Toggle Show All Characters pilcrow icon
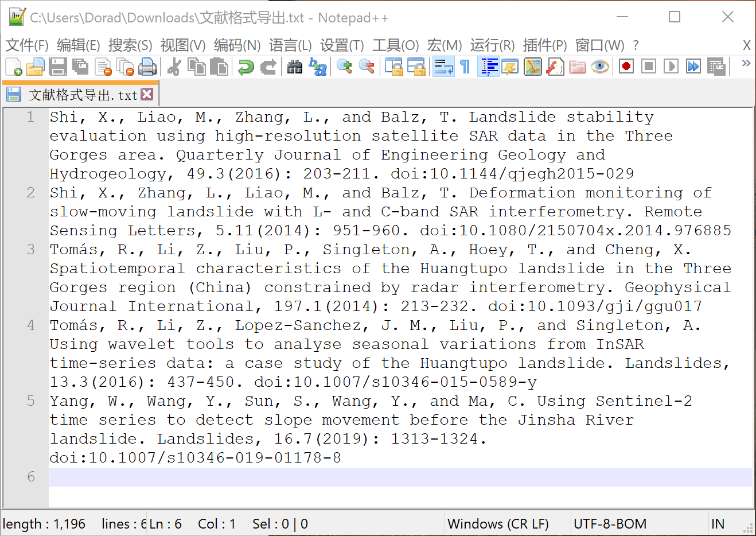756x536 pixels. pos(465,67)
